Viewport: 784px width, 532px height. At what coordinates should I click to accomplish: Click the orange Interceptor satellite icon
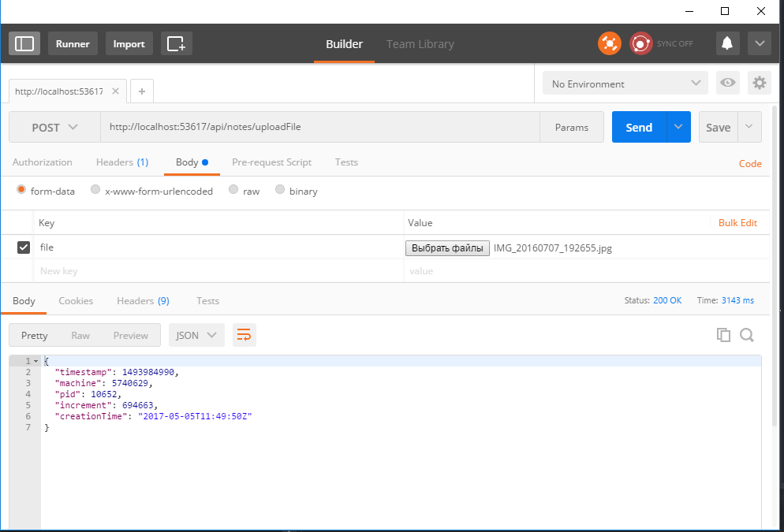click(x=610, y=43)
